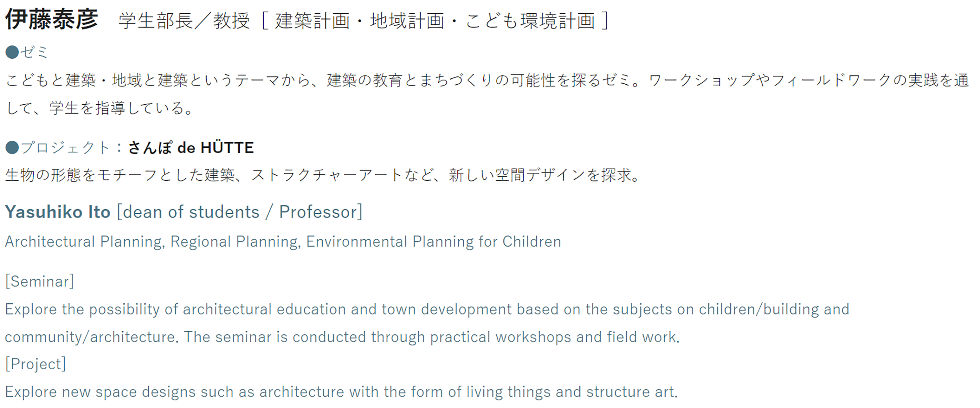Click the dean of students / Professor text
The image size is (980, 408).
coord(240,212)
